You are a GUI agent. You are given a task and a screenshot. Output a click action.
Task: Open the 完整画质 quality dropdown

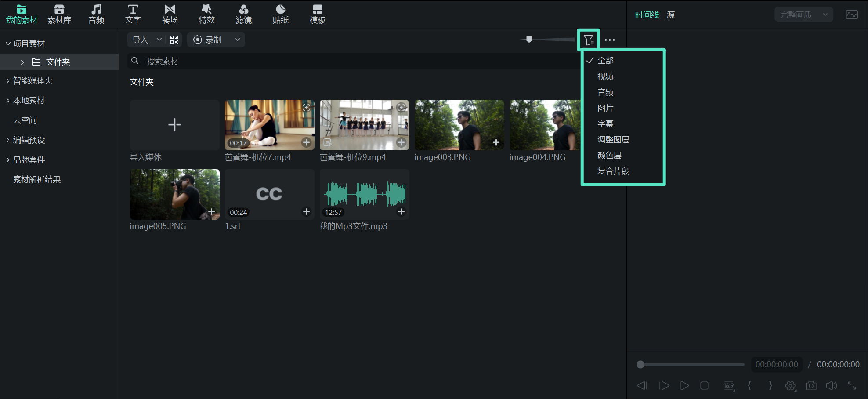(803, 15)
